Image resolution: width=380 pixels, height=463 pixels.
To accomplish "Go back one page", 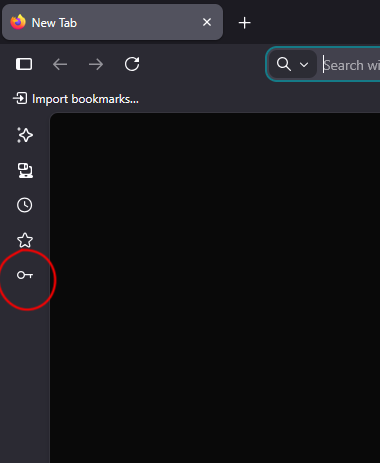I will [60, 64].
